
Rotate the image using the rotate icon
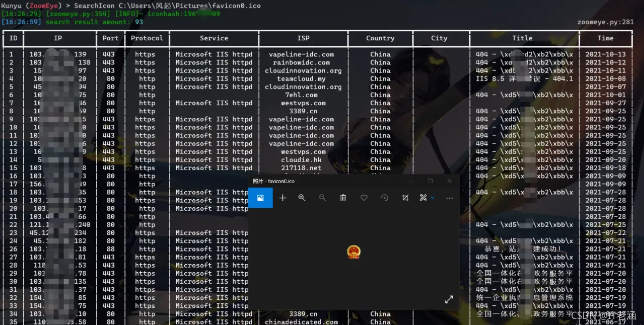385,198
